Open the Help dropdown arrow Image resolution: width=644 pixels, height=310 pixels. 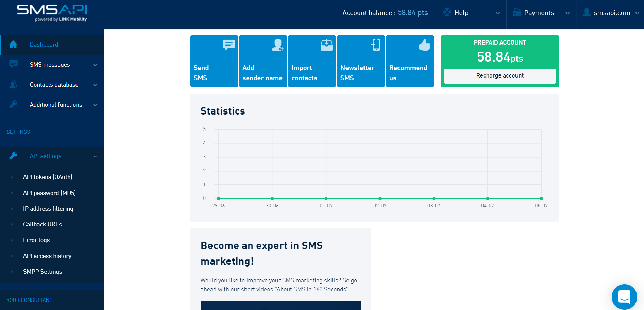(x=498, y=13)
